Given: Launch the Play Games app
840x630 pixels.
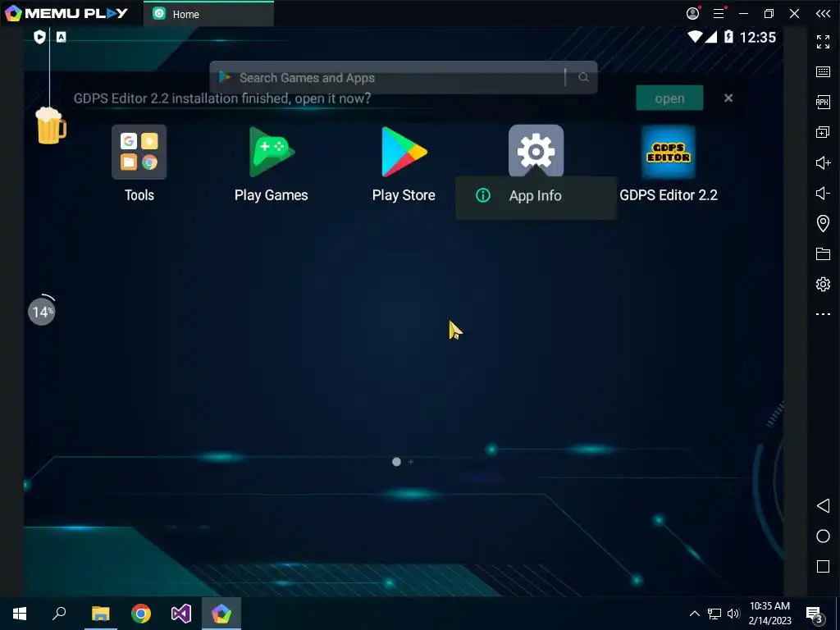Looking at the screenshot, I should 272,152.
